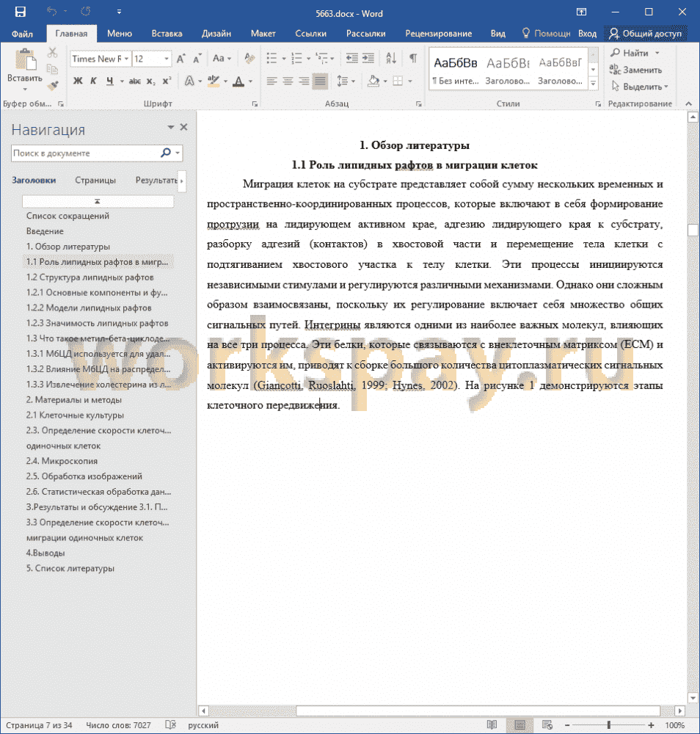
Task: Switch to the Вставка ribbon tab
Action: tap(167, 34)
